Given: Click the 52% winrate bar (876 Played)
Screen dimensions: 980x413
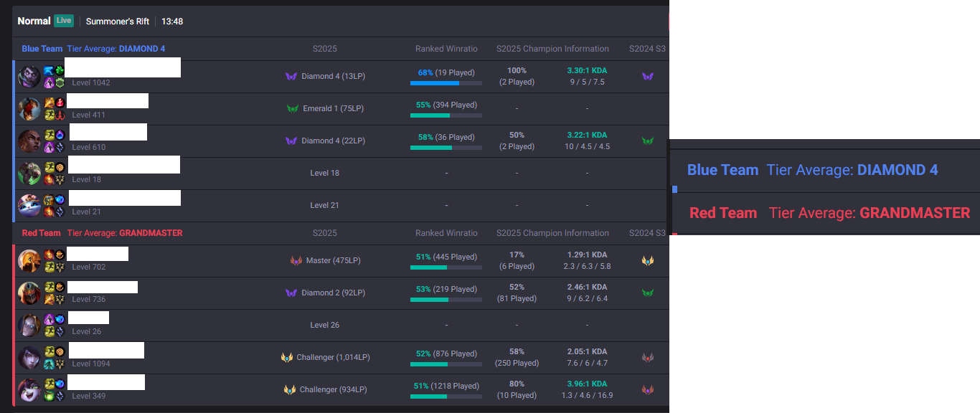Looking at the screenshot, I should pos(446,364).
